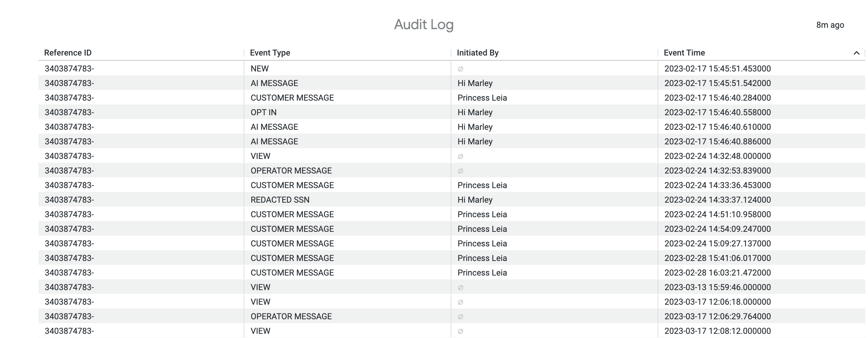Click the column divider between Event Type and Initiated By
Image resolution: width=868 pixels, height=338 pixels.
451,53
